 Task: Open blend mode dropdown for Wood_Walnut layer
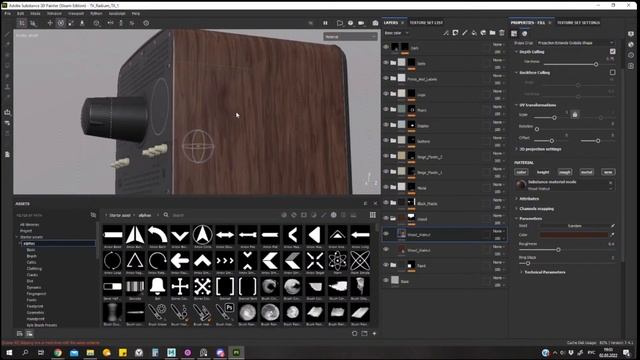click(x=498, y=231)
